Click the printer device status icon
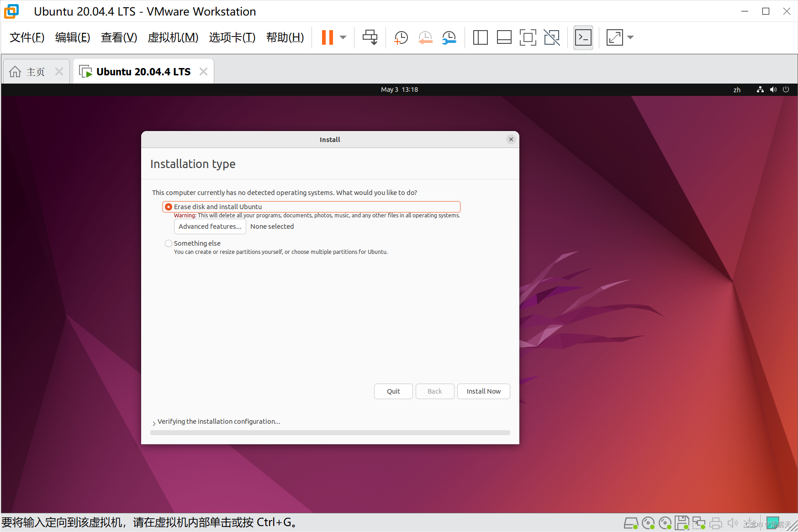The height and width of the screenshot is (532, 798). (x=716, y=523)
